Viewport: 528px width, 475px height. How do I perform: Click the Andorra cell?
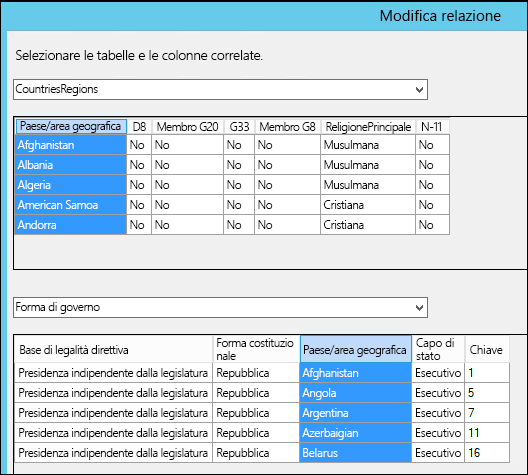tap(71, 225)
